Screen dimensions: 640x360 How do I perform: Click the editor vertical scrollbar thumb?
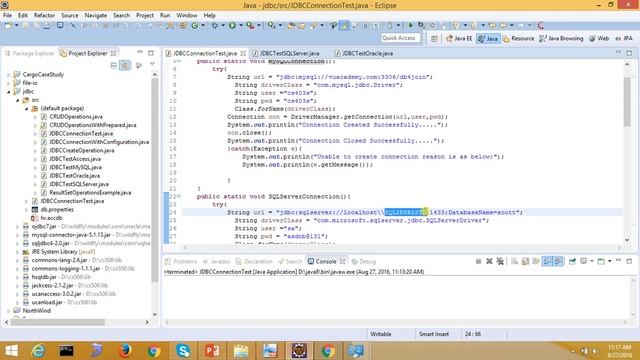click(x=627, y=101)
